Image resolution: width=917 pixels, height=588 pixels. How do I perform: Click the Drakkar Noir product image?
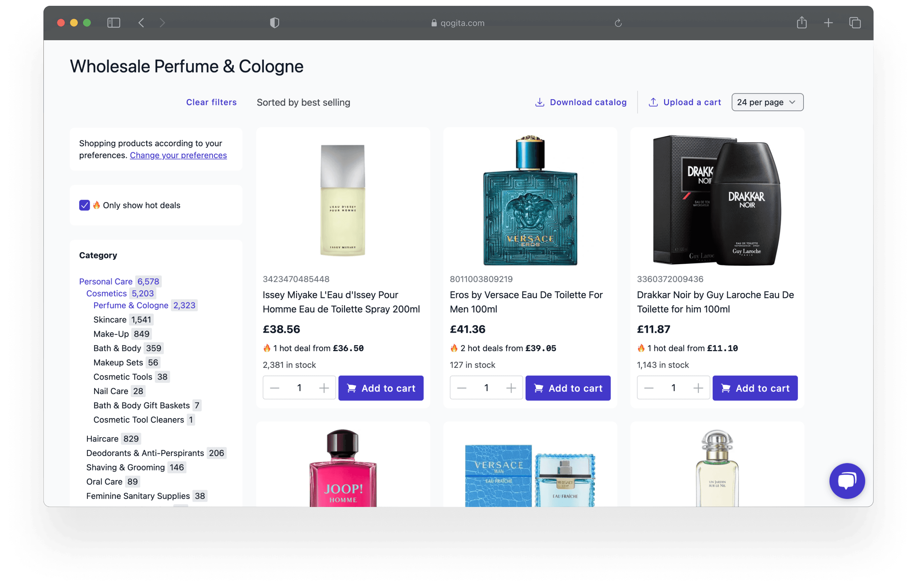pos(717,200)
